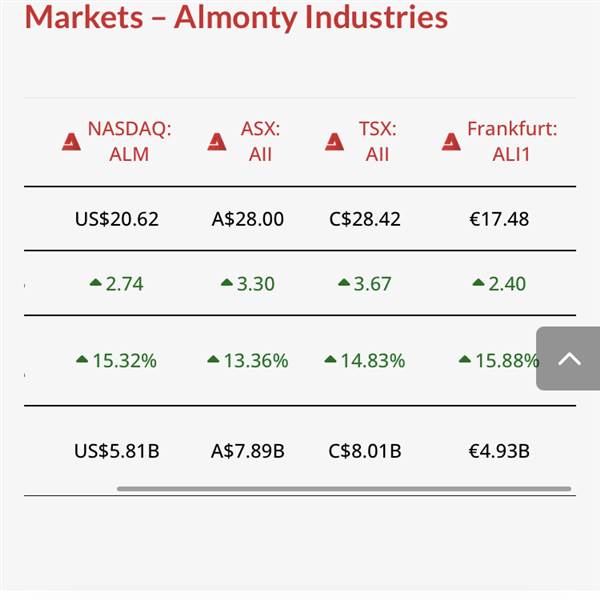Click the Almonty logo beside NASDAQ: ALM
This screenshot has height=600, width=600.
[x=71, y=142]
